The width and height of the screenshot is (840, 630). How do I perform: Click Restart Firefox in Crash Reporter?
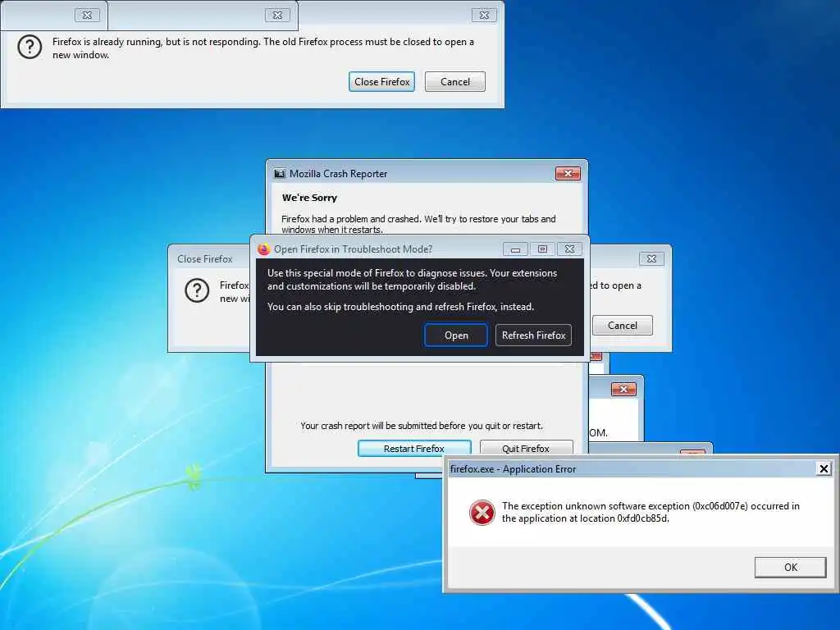(x=414, y=448)
